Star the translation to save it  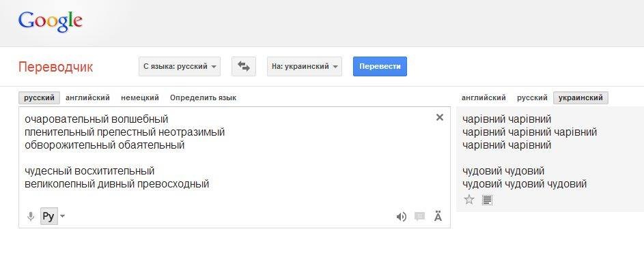(x=469, y=200)
